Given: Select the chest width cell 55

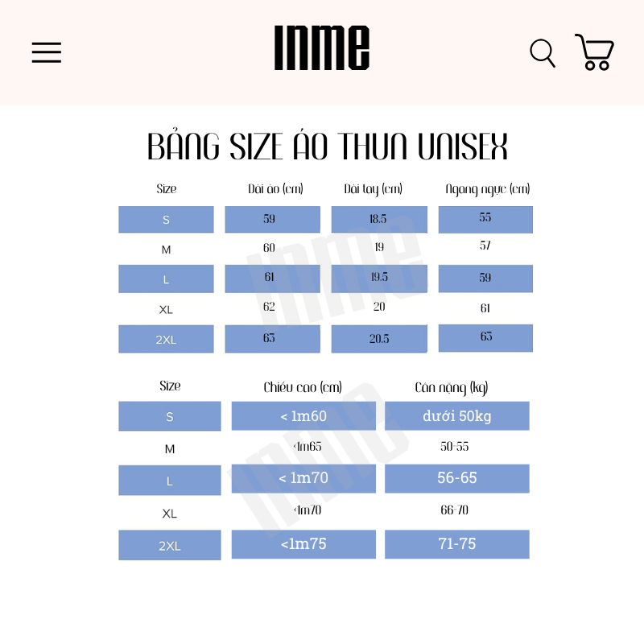Looking at the screenshot, I should tap(485, 219).
